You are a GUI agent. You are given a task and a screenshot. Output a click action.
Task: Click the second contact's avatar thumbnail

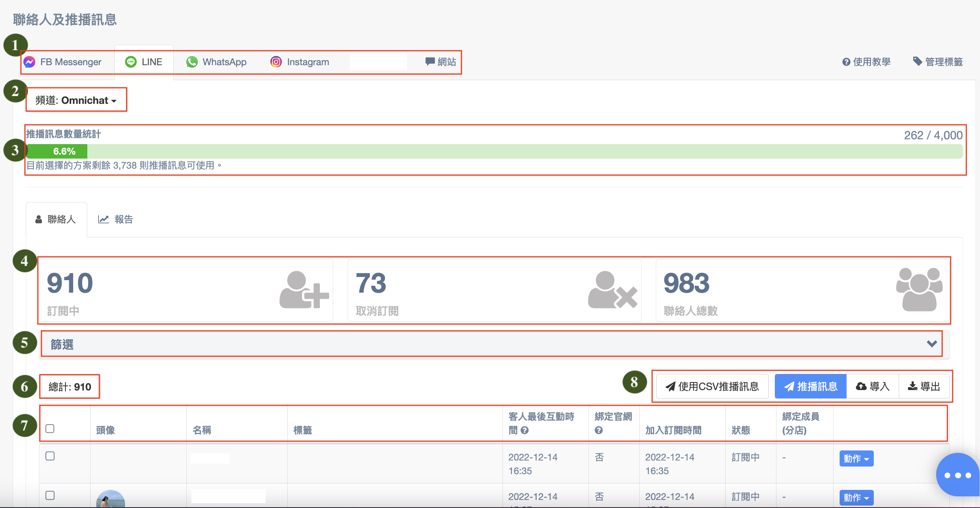pyautogui.click(x=110, y=499)
